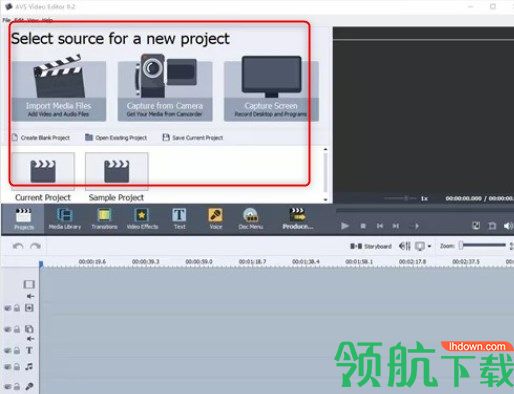
Task: Open the audio mixer icon
Action: click(405, 246)
